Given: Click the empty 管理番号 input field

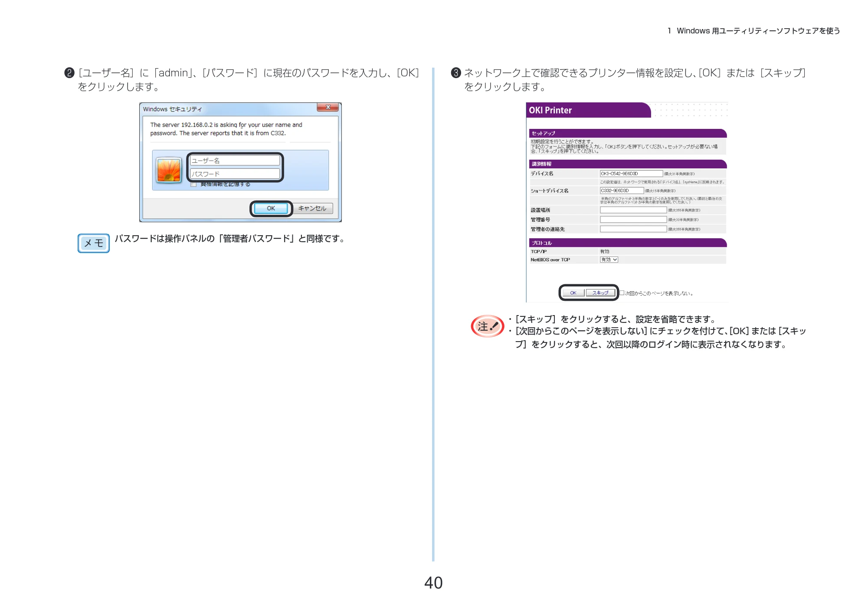Looking at the screenshot, I should pyautogui.click(x=633, y=220).
